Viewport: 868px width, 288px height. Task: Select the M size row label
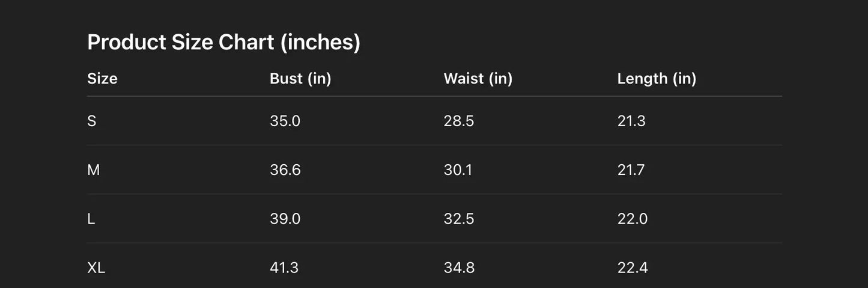point(94,170)
